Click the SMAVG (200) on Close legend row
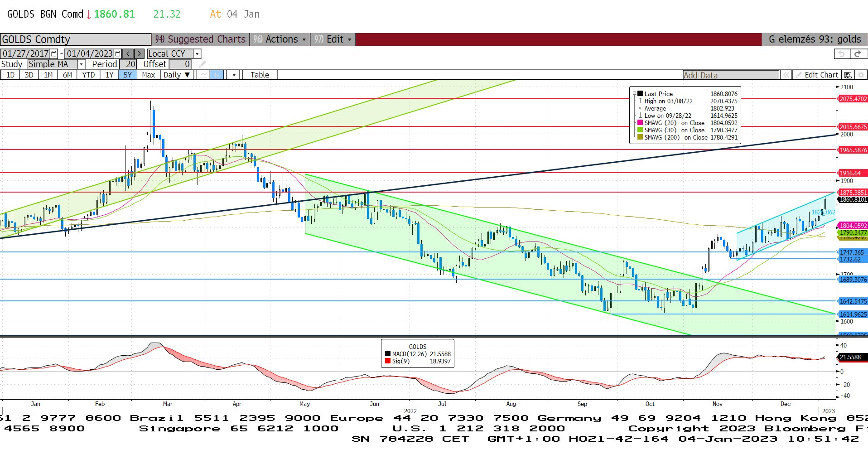This screenshot has width=868, height=464. click(x=688, y=137)
